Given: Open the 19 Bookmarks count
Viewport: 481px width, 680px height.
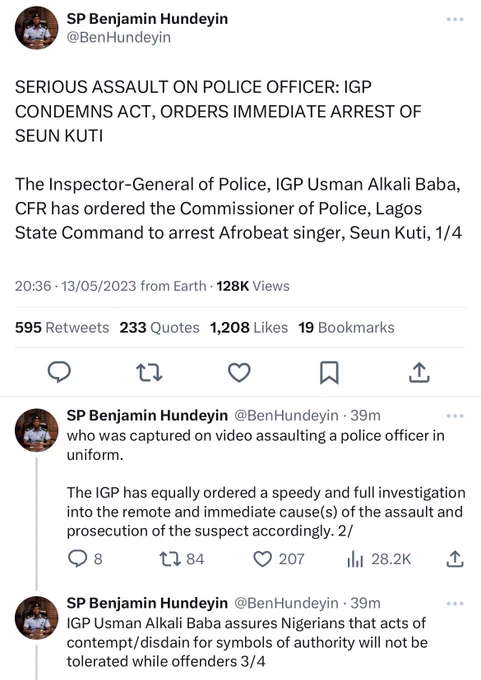Looking at the screenshot, I should [347, 327].
